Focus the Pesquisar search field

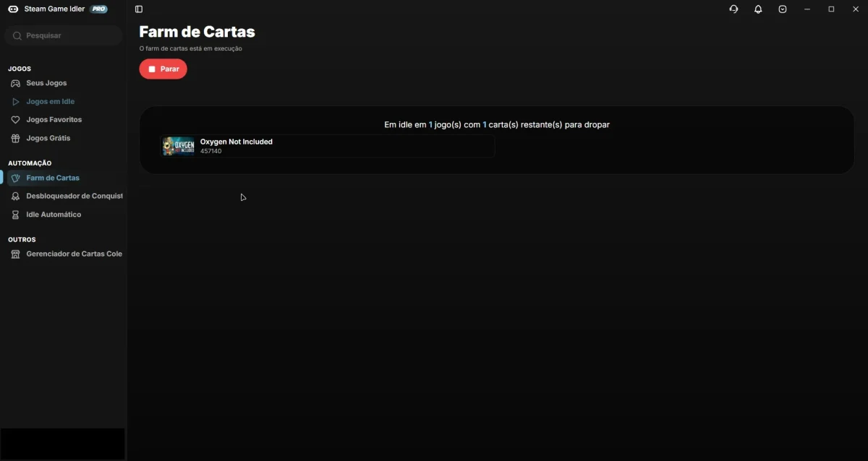click(64, 35)
